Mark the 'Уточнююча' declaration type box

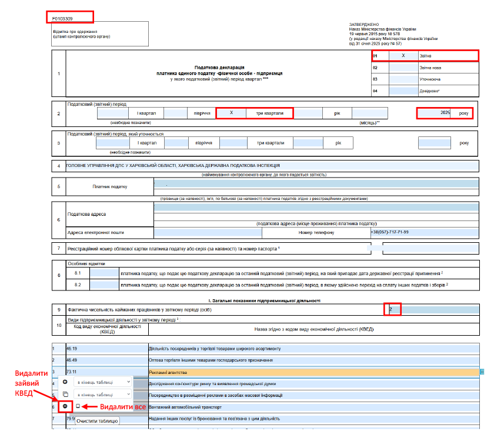pyautogui.click(x=403, y=79)
